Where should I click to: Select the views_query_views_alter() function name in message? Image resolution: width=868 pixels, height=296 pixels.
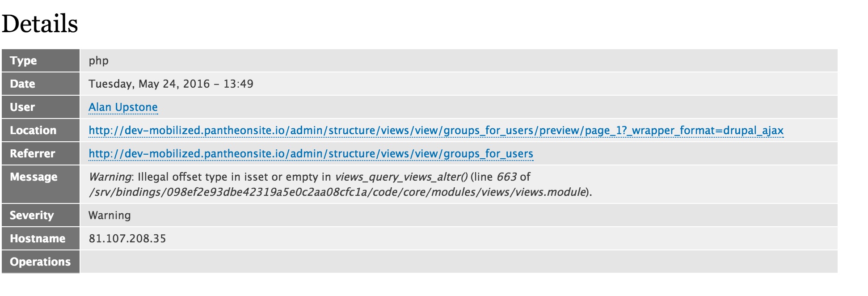pos(402,177)
